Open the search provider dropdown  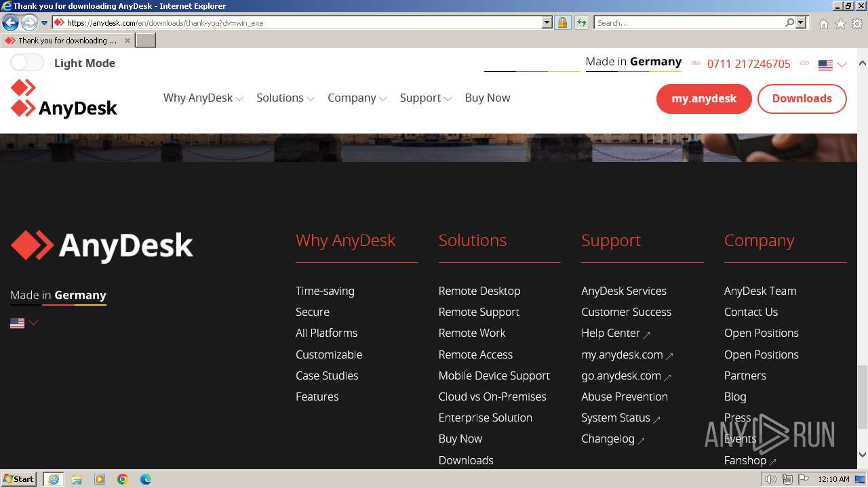pyautogui.click(x=801, y=23)
